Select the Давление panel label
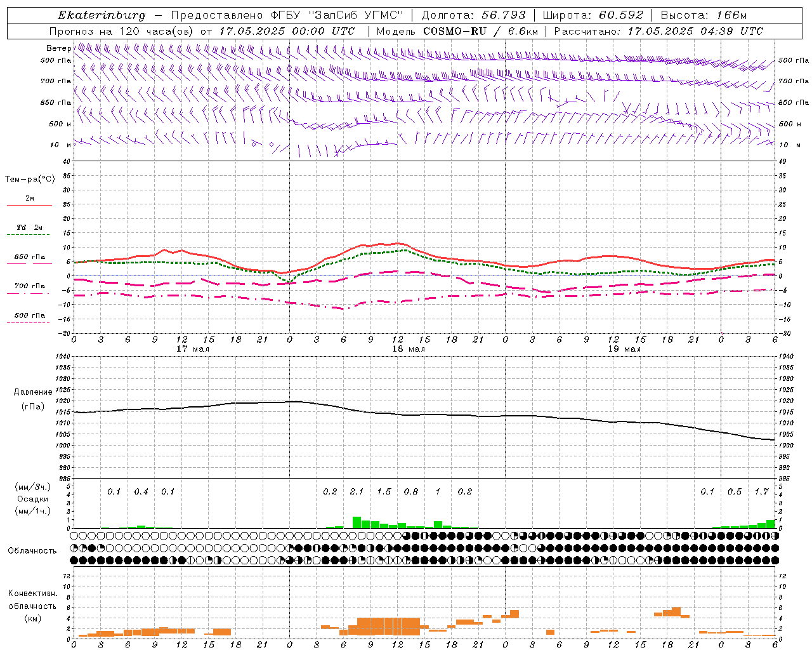 click(32, 392)
